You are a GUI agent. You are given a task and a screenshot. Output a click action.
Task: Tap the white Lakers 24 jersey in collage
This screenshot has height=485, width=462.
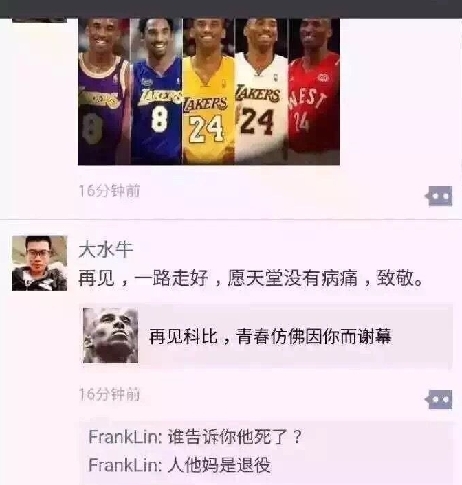[x=261, y=92]
